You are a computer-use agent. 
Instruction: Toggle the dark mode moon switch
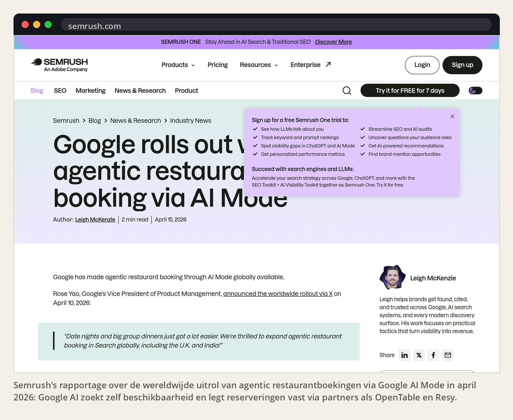475,90
